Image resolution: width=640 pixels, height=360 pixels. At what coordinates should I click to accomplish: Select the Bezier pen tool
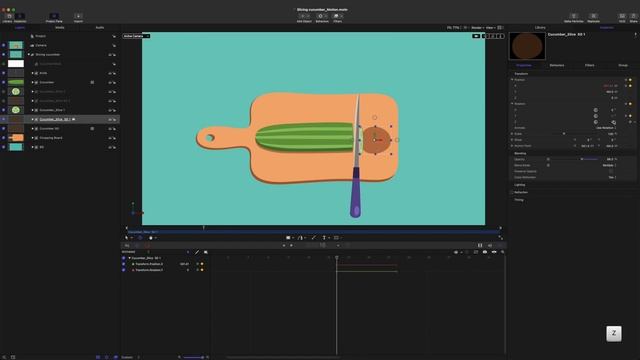(x=300, y=238)
